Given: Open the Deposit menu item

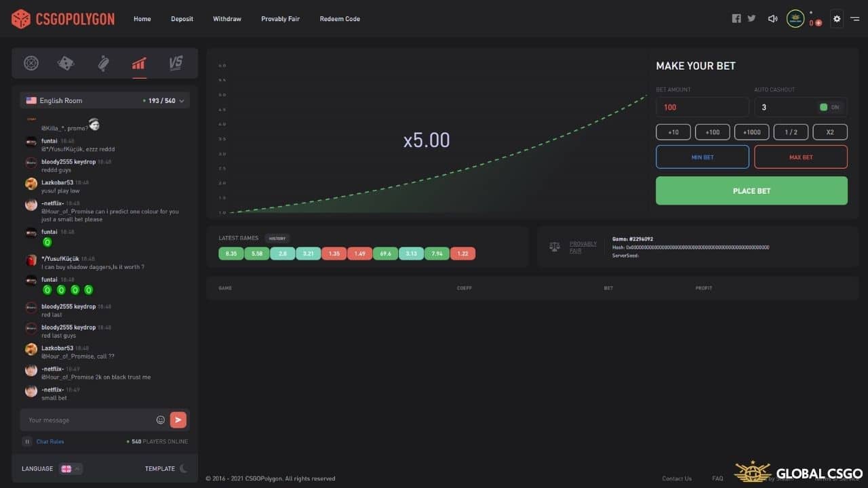Looking at the screenshot, I should tap(182, 19).
